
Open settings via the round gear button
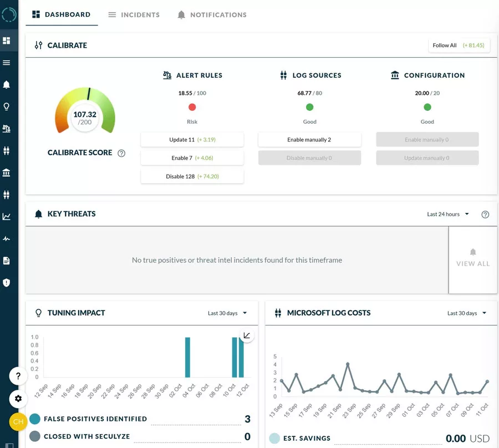18,398
